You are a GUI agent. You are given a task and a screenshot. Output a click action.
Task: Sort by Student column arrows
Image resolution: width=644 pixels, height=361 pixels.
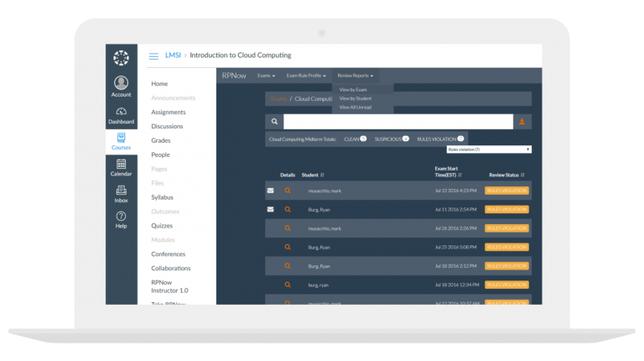(322, 175)
